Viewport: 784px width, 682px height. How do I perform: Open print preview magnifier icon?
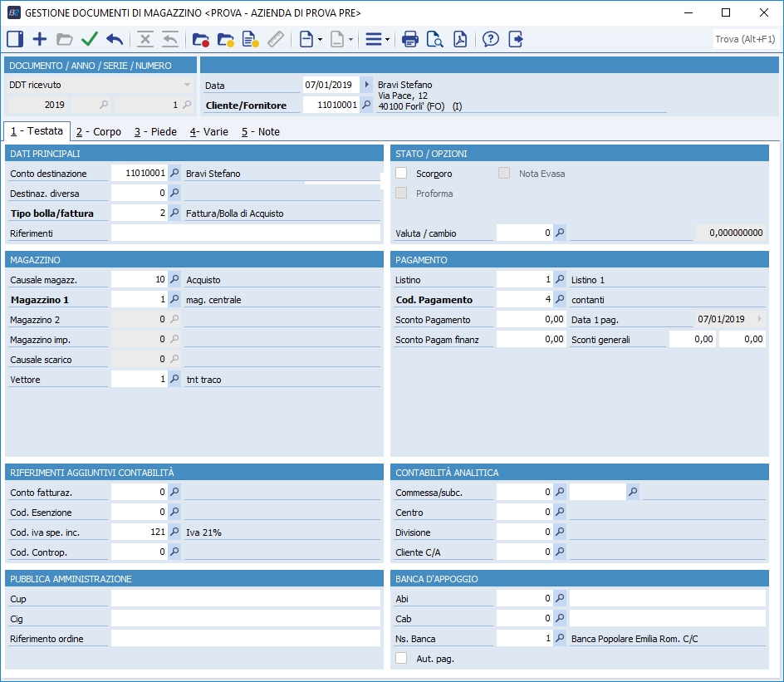click(x=434, y=39)
